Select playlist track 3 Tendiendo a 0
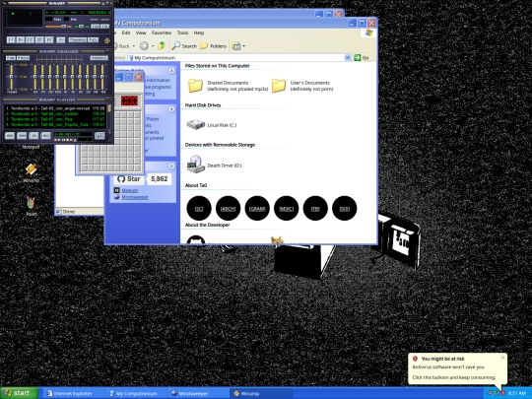The width and height of the screenshot is (532, 399). point(55,119)
